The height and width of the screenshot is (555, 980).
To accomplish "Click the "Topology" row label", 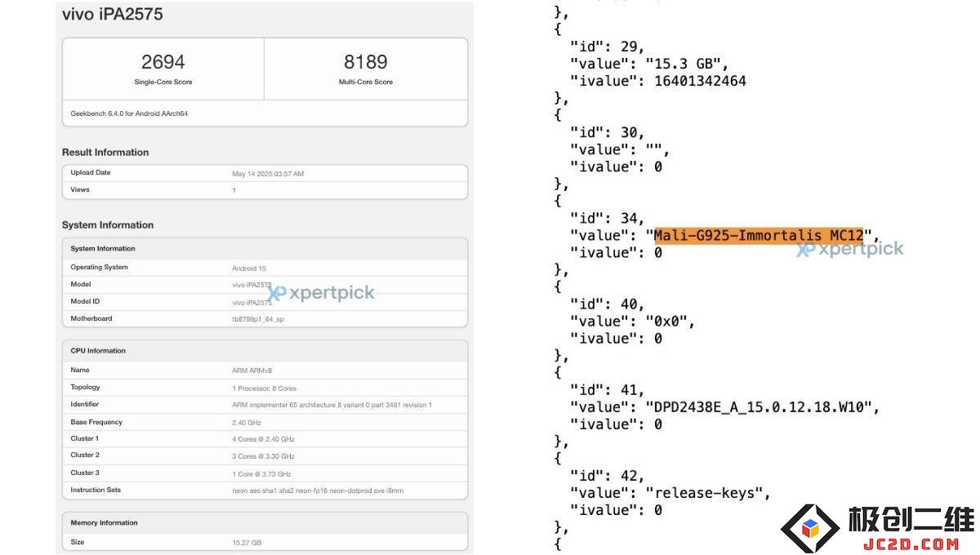I will point(85,388).
